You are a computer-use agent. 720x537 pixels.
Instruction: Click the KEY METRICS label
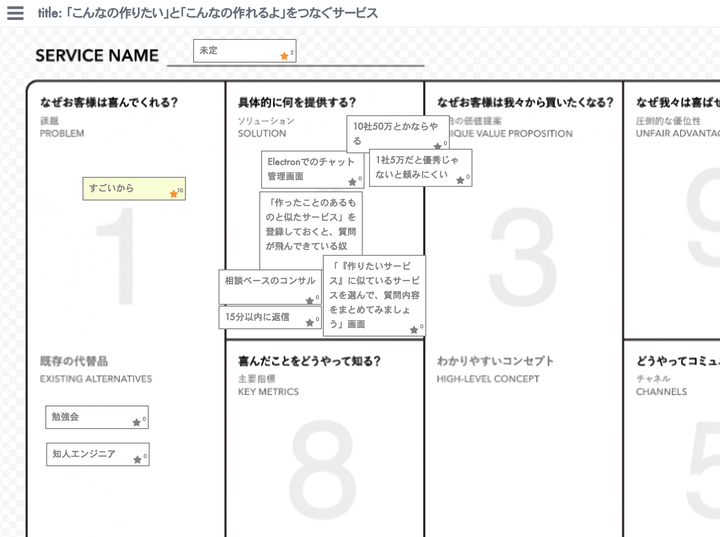268,391
